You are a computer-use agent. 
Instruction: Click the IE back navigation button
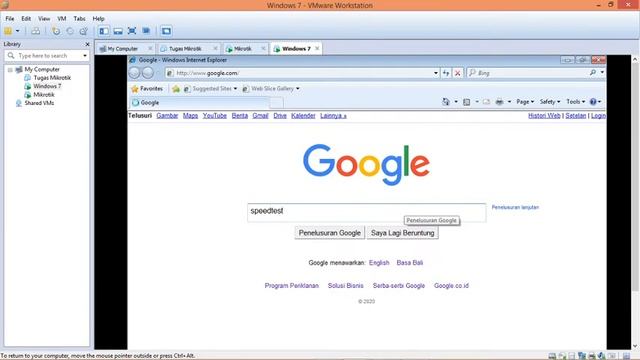pos(134,73)
